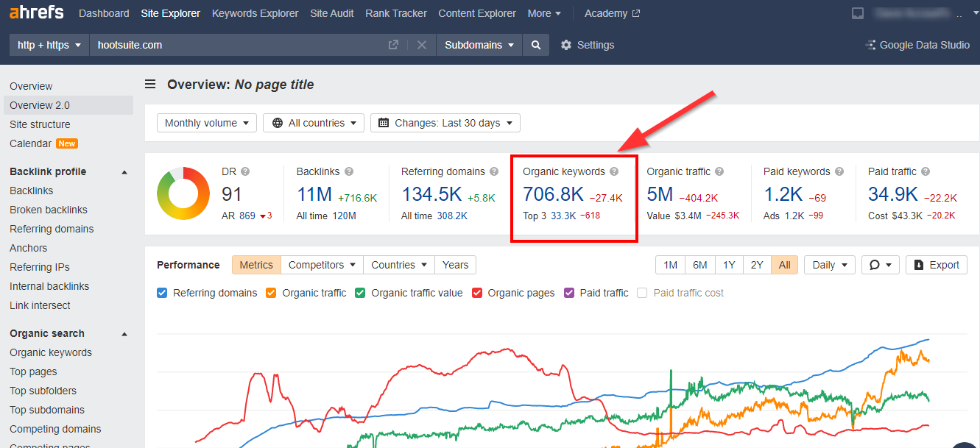Toggle the Organic traffic checkbox

[271, 293]
